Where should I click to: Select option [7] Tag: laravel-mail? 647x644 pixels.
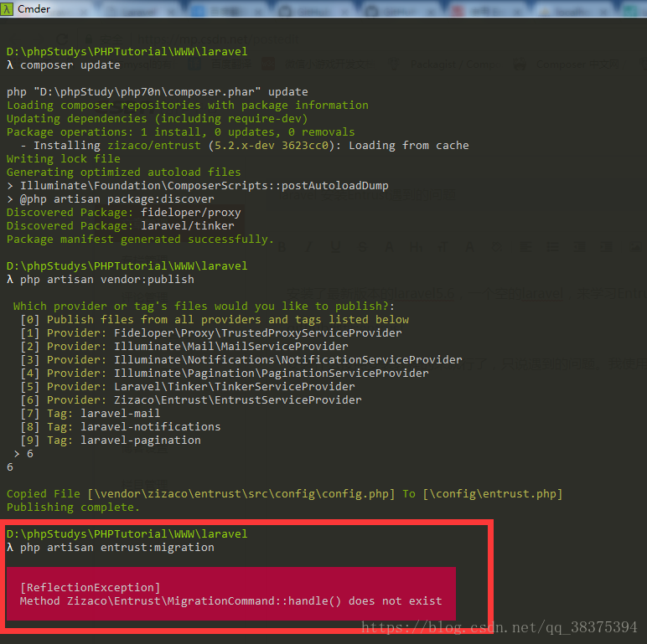[91, 414]
